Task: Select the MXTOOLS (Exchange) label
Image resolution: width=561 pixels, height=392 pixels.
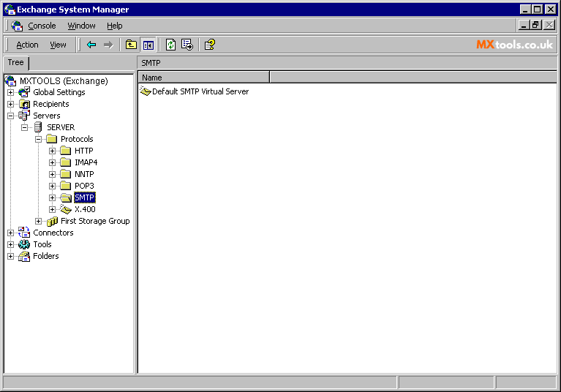Action: [x=64, y=81]
